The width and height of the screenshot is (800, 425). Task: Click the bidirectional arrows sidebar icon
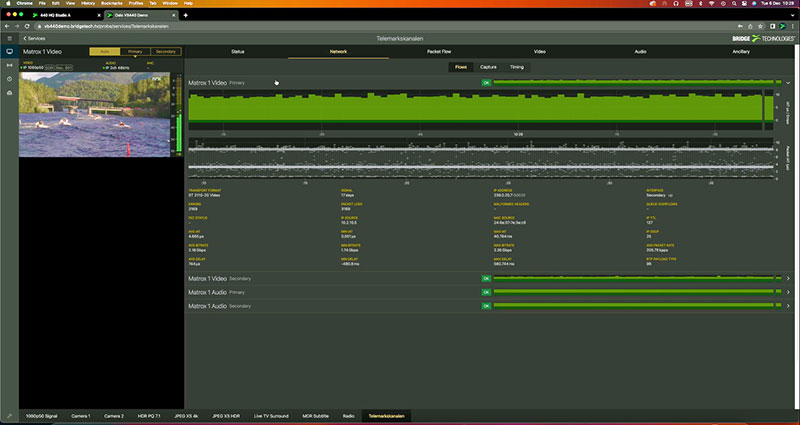9,64
